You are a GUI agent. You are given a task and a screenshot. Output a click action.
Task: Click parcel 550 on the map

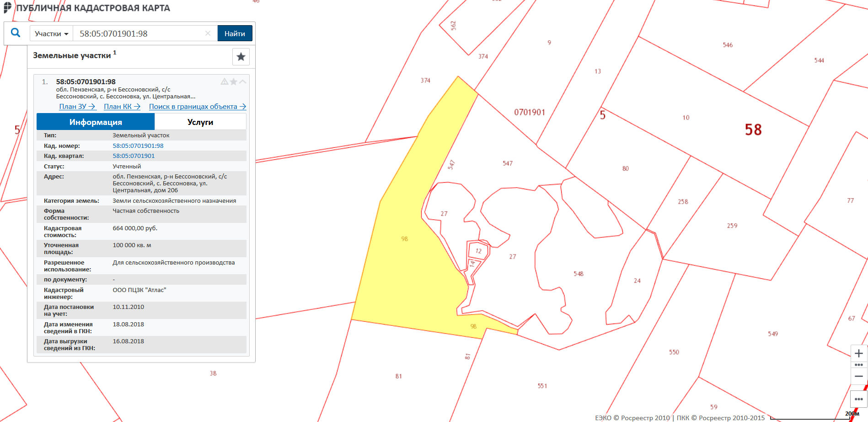pyautogui.click(x=674, y=352)
